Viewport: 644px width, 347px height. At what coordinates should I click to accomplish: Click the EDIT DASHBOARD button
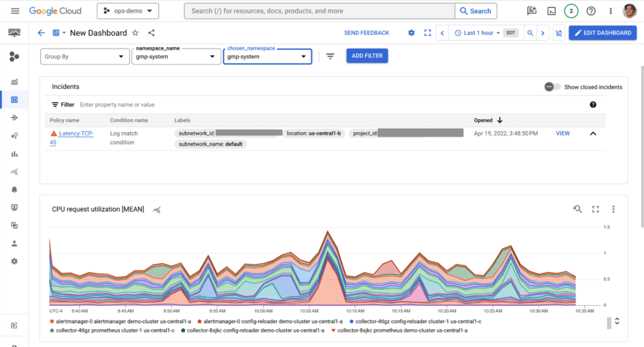point(602,33)
